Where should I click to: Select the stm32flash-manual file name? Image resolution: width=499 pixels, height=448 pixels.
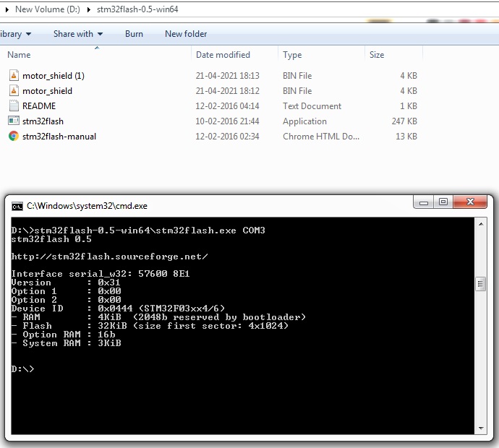coord(59,137)
